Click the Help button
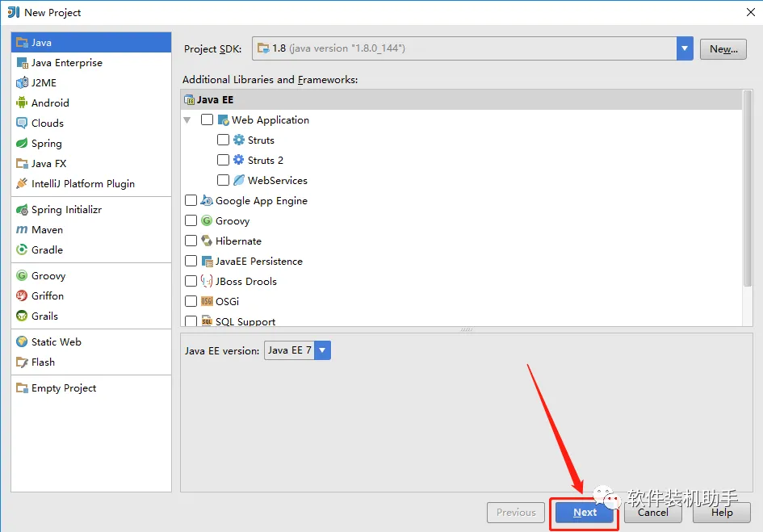Image resolution: width=763 pixels, height=532 pixels. [x=722, y=513]
